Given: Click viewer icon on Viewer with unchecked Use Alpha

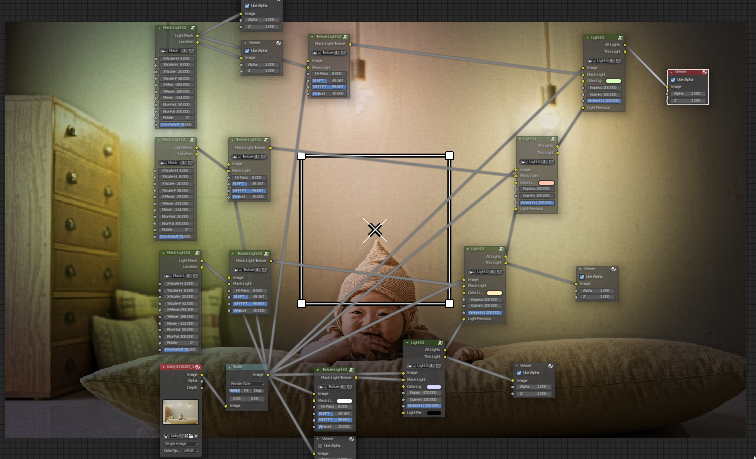Looking at the screenshot, I should click(351, 439).
